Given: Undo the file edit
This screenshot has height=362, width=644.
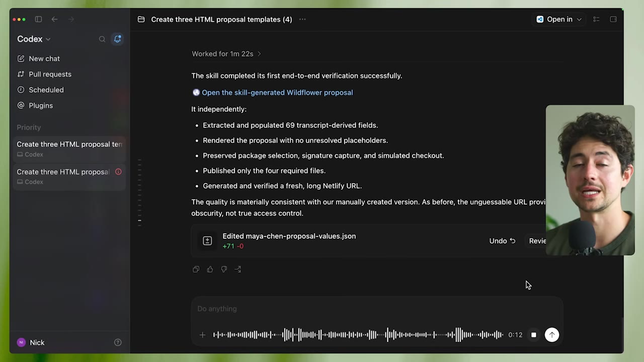Looking at the screenshot, I should point(502,241).
